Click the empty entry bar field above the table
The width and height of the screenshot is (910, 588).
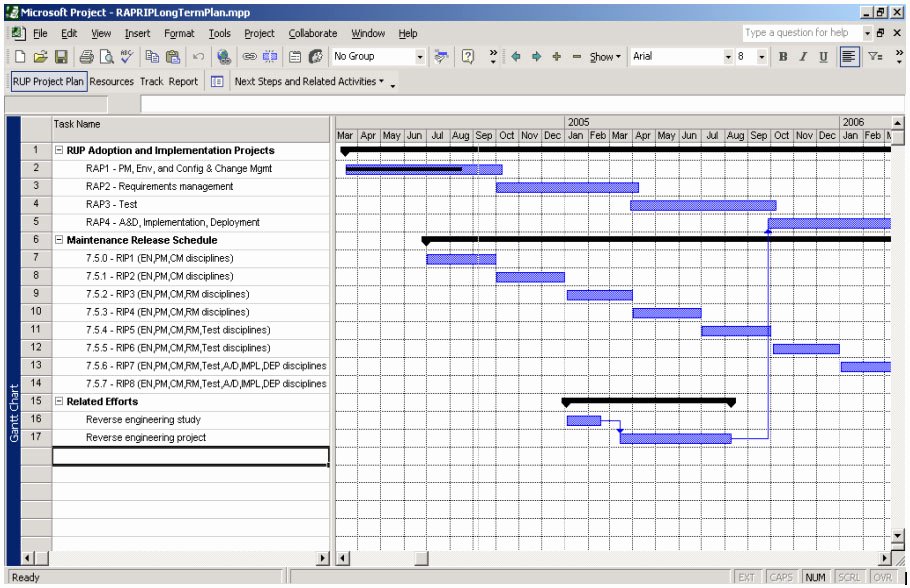pyautogui.click(x=522, y=104)
